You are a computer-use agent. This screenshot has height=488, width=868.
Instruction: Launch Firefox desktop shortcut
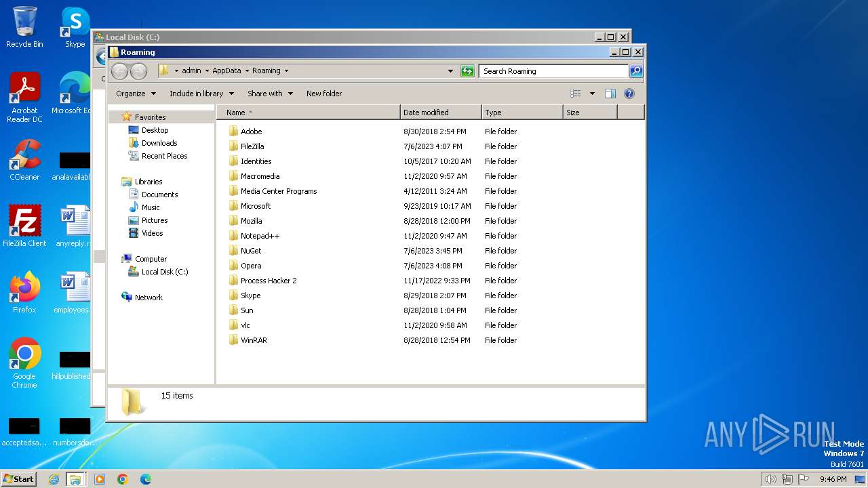pos(24,292)
